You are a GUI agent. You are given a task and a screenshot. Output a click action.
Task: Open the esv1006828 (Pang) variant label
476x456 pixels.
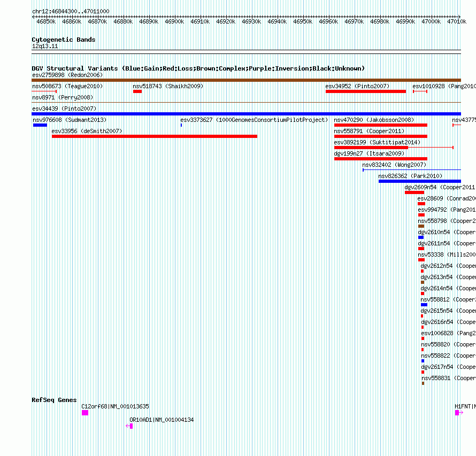click(448, 333)
